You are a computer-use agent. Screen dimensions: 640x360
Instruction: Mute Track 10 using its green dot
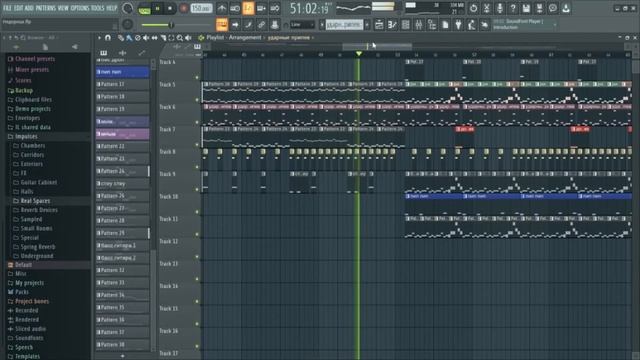pyautogui.click(x=197, y=212)
